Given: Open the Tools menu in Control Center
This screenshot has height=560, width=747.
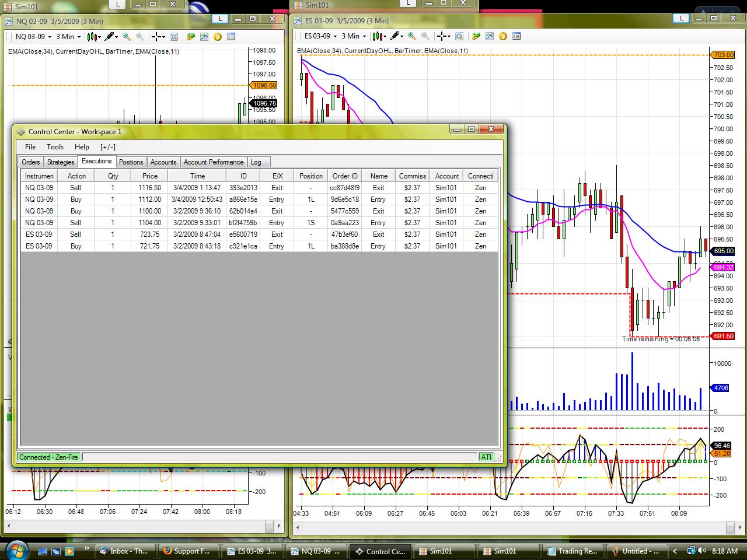Looking at the screenshot, I should tap(55, 147).
